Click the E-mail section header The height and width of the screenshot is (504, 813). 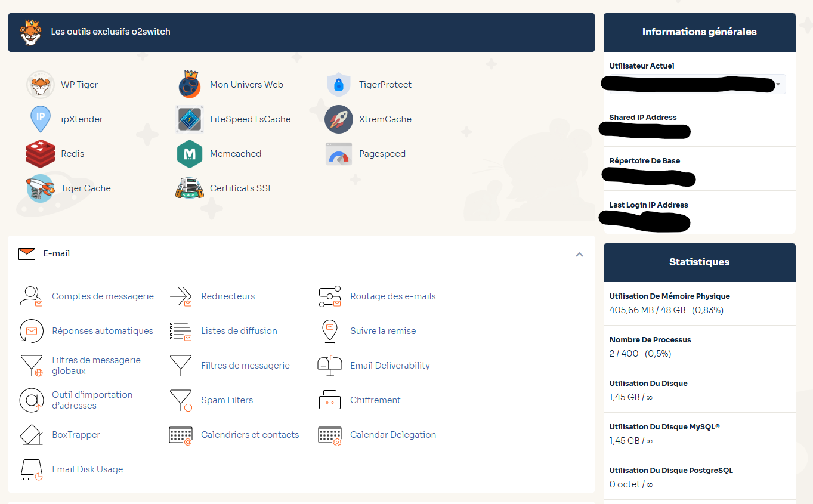[57, 254]
